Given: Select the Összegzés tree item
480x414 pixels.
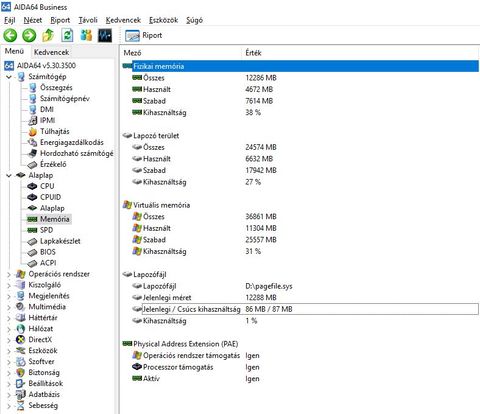Looking at the screenshot, I should click(x=56, y=88).
